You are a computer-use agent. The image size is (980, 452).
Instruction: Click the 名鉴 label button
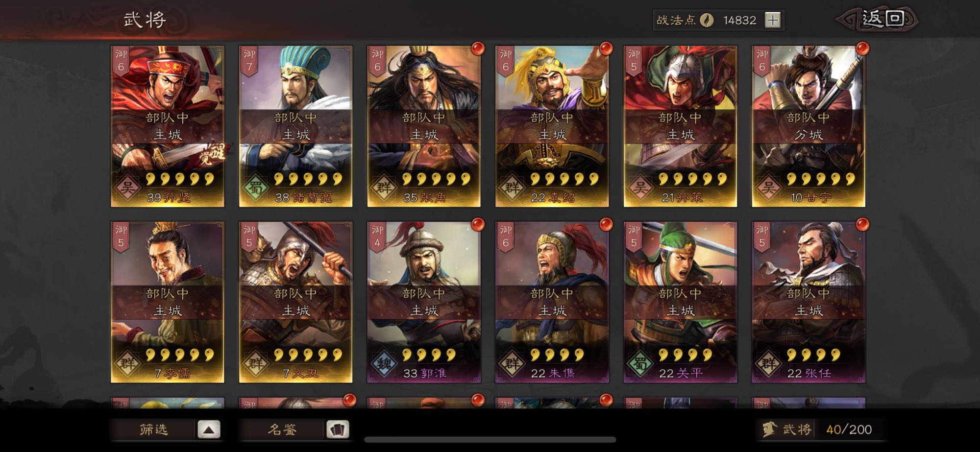(282, 429)
